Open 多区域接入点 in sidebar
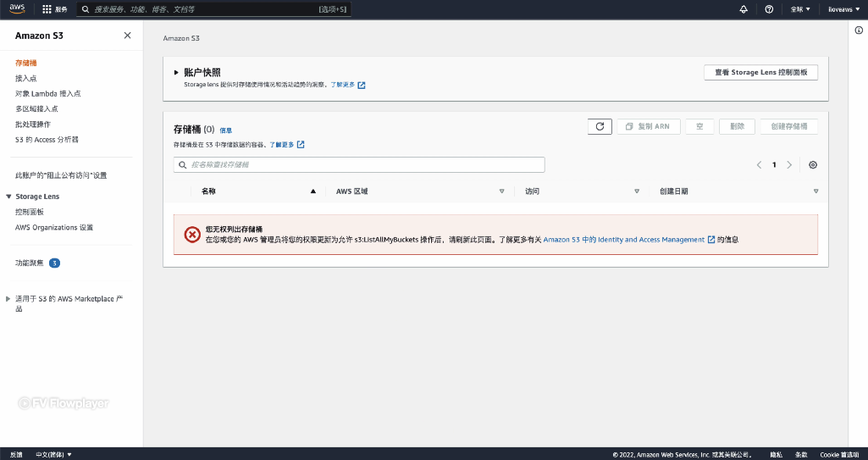Screen dimensions: 868x460 point(36,109)
